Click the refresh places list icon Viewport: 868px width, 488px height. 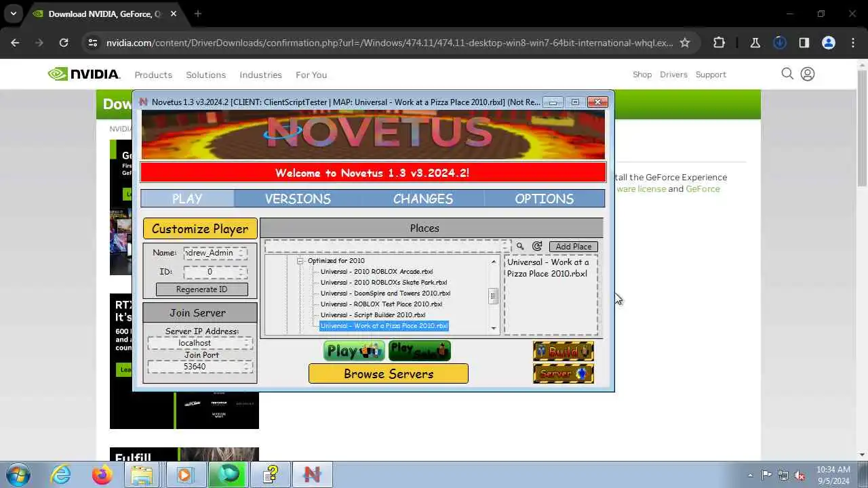537,247
